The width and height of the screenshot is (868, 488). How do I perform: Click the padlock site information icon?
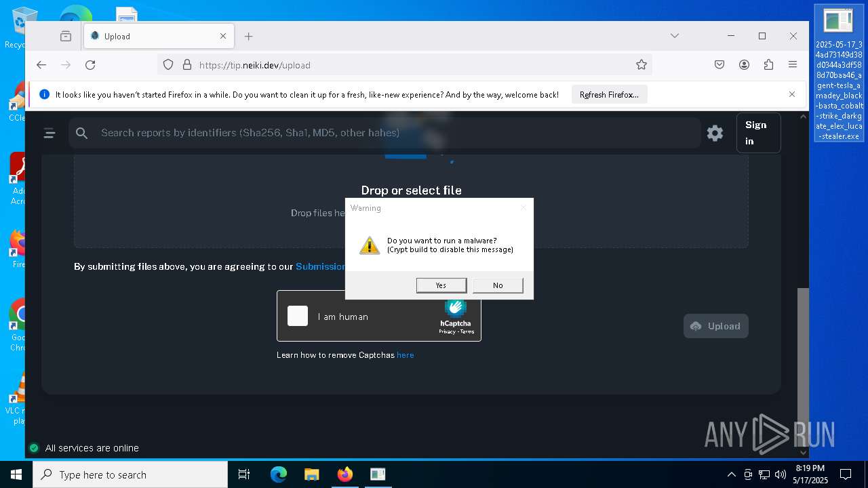(x=187, y=65)
